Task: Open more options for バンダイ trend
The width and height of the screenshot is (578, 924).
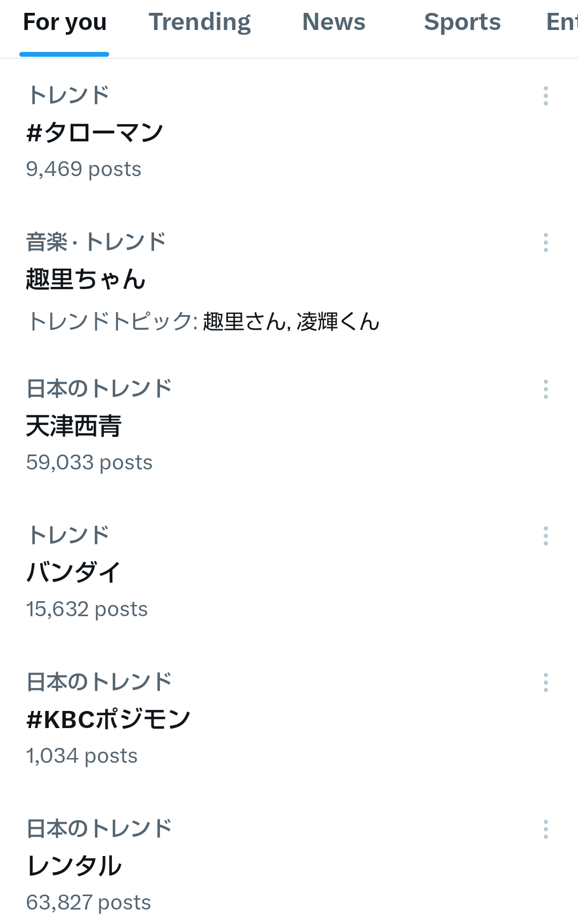Action: [545, 536]
